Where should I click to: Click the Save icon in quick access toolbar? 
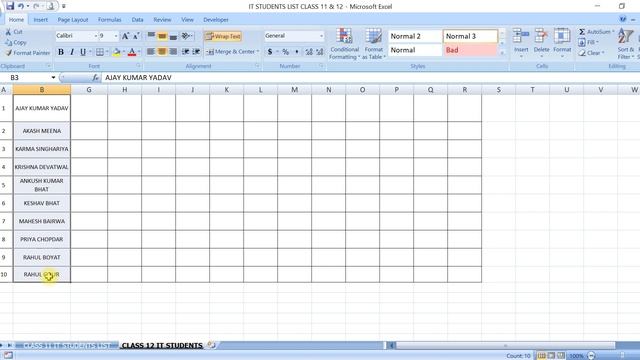tap(10, 6)
